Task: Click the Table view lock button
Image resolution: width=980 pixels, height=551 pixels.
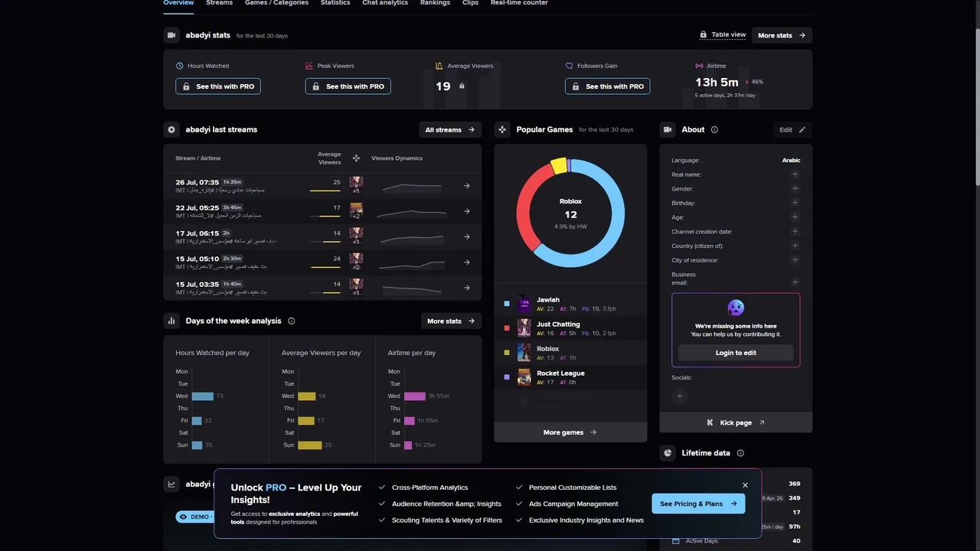Action: 722,35
